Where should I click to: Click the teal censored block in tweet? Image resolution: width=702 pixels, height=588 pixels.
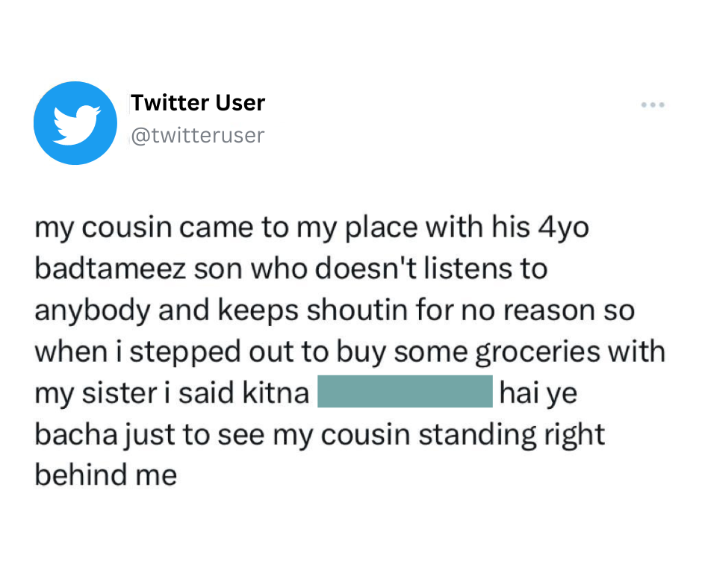404,392
